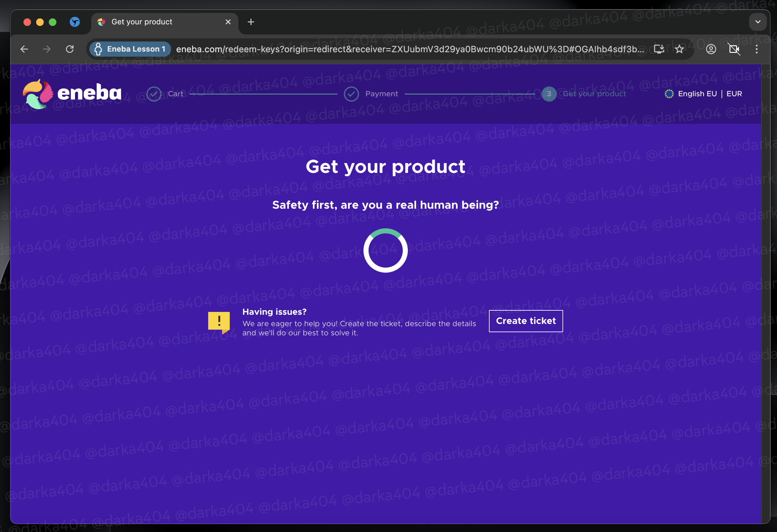
Task: Open the EUR currency selector
Action: (734, 94)
